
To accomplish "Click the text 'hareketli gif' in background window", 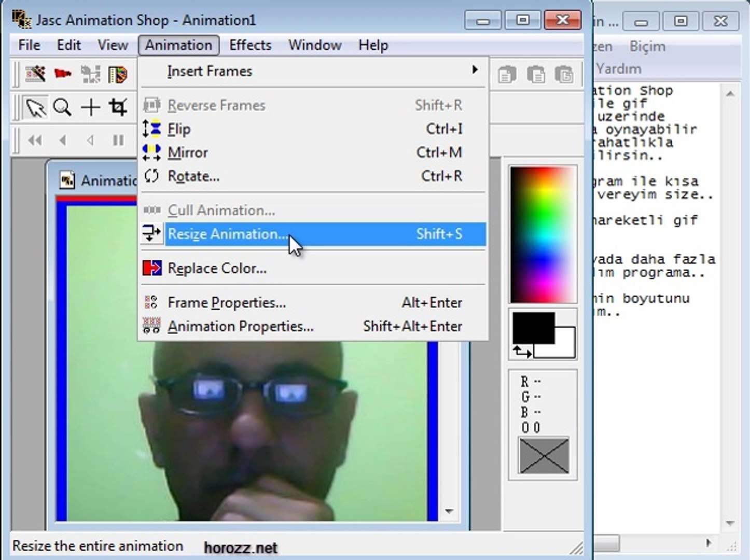I will tap(646, 220).
